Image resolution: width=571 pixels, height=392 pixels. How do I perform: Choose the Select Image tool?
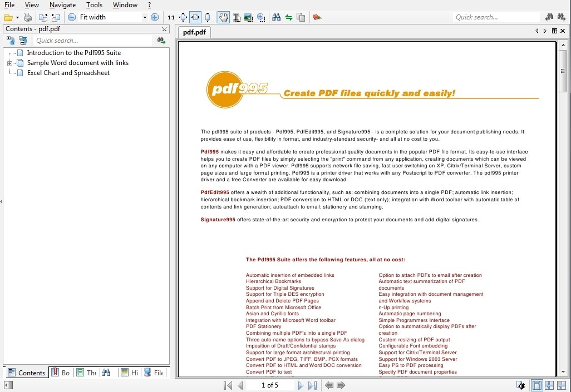tap(248, 17)
